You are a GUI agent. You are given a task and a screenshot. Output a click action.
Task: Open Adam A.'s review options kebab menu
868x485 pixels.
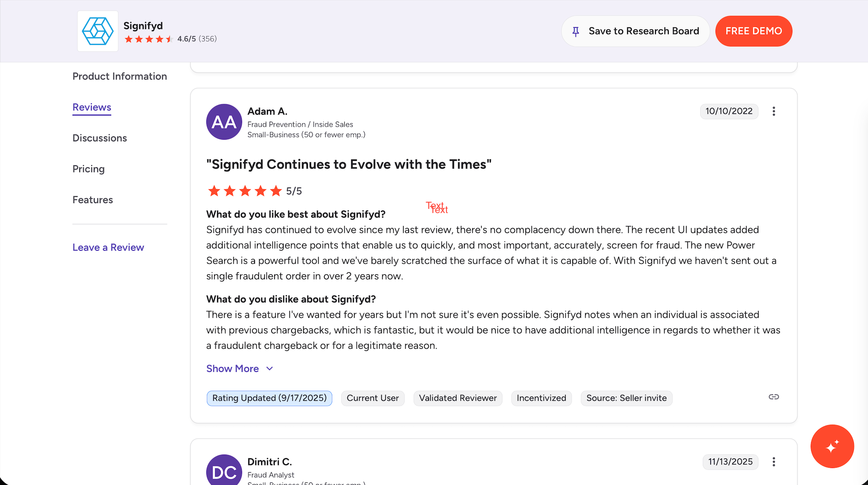click(x=773, y=111)
